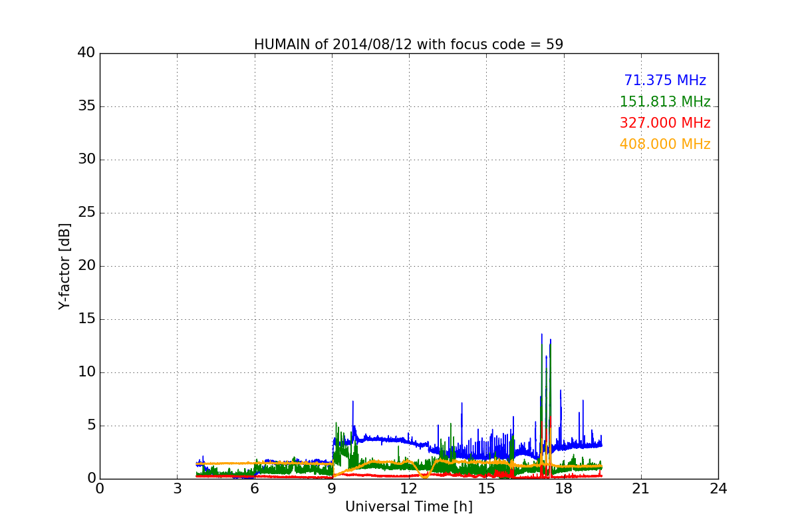Click the x-axis tick label 24
The image size is (798, 532).
click(718, 489)
